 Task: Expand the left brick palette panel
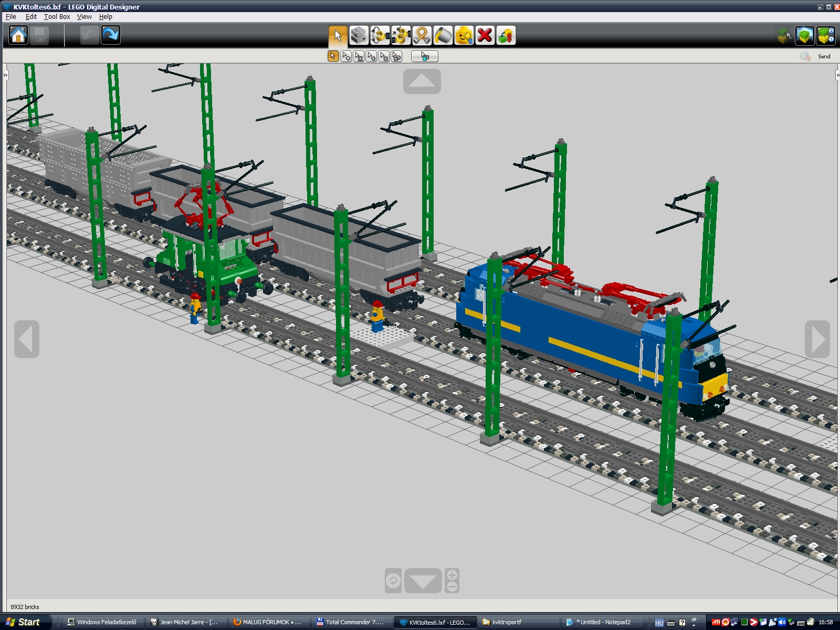pyautogui.click(x=5, y=75)
